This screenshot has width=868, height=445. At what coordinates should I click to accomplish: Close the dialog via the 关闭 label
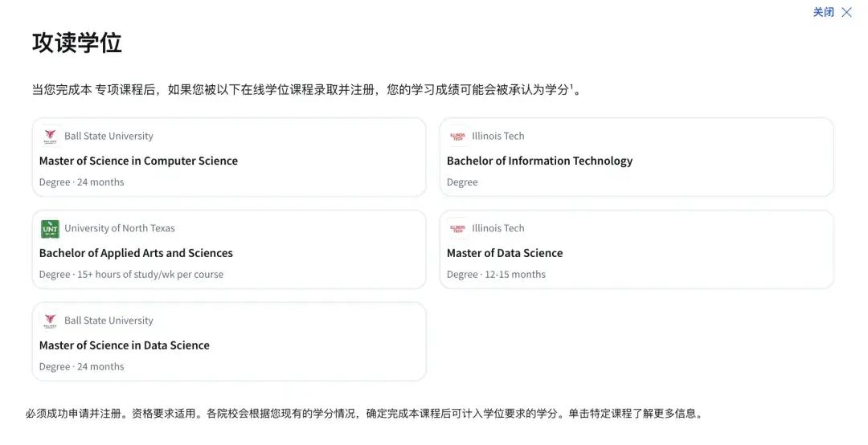(x=823, y=12)
